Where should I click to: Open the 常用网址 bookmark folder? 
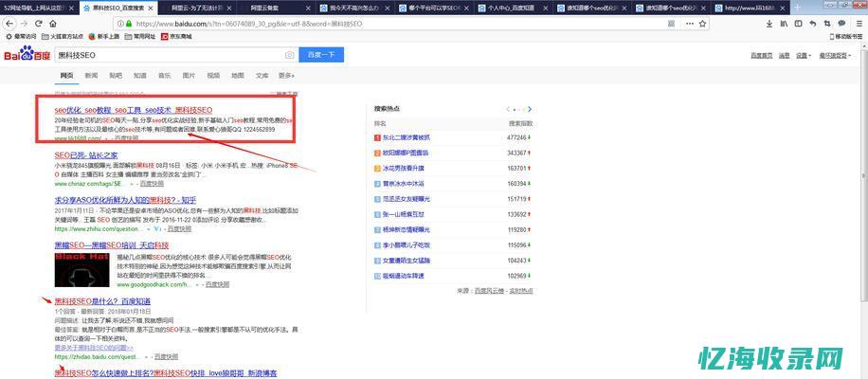140,37
